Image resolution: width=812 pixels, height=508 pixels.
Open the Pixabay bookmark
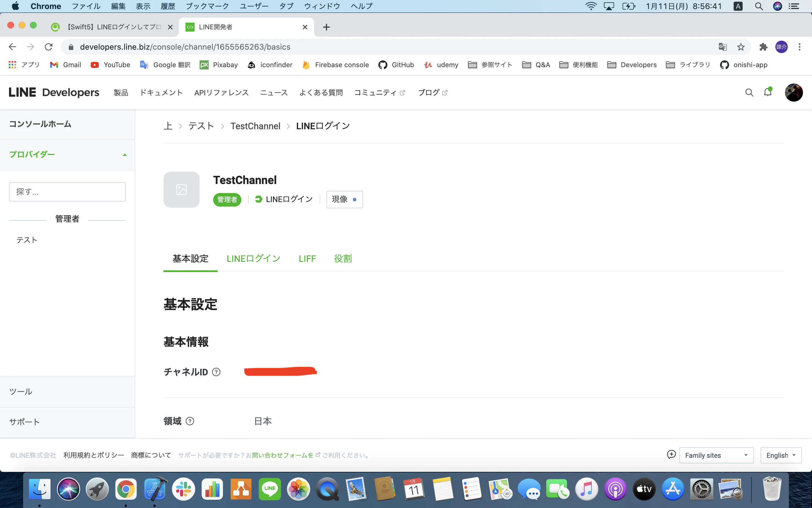219,65
